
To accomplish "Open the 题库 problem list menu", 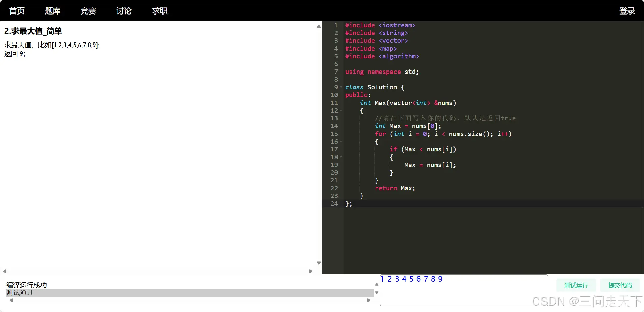I will (x=53, y=11).
